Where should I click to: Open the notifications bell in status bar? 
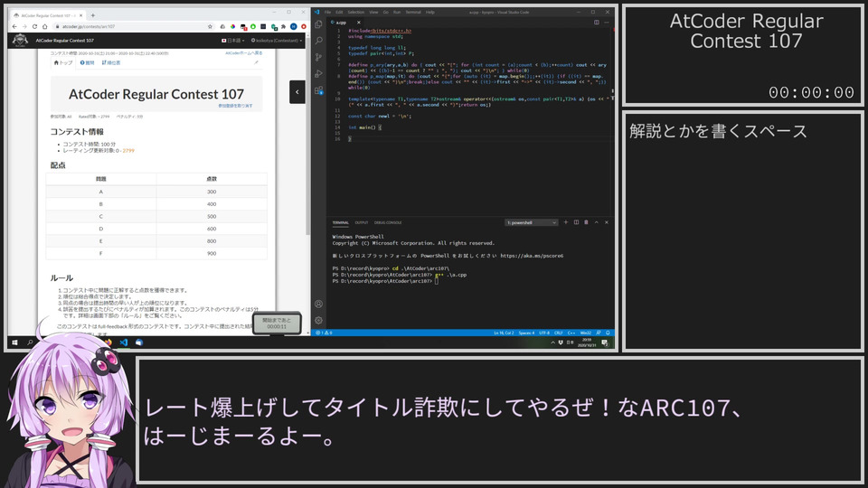tap(608, 333)
